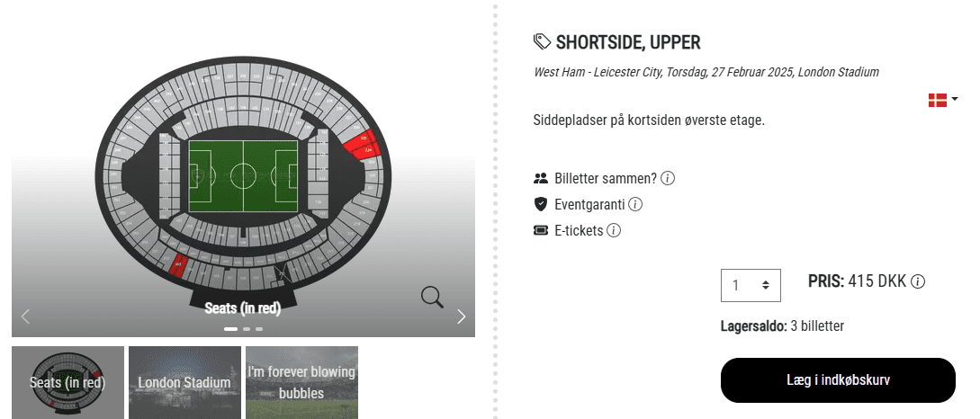Screen dimensions: 980x419
Task: Click the Eventgaranti shield icon
Action: (x=541, y=204)
